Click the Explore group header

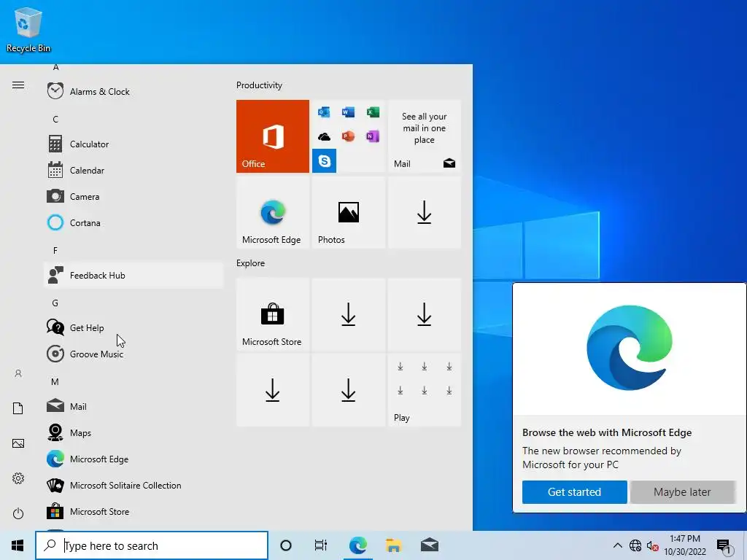point(251,262)
